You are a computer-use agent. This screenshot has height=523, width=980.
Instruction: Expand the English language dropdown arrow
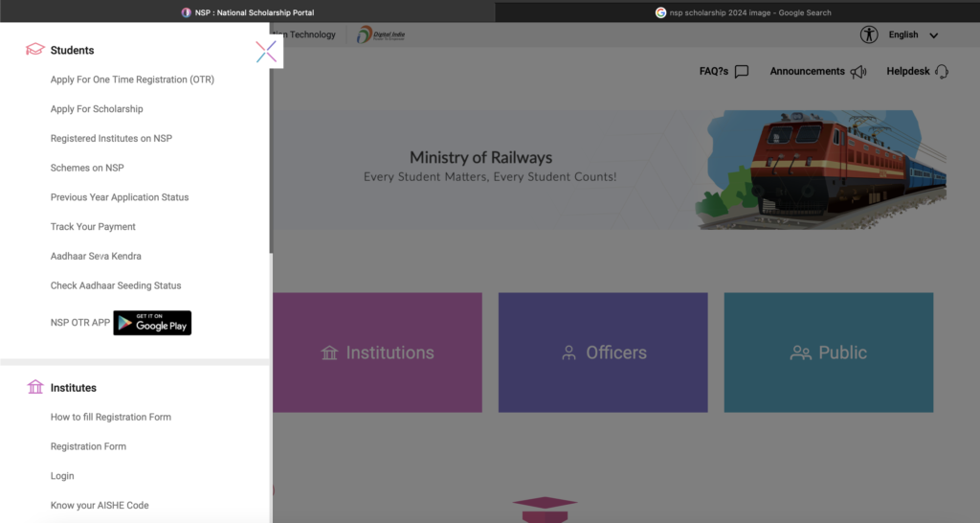coord(934,35)
